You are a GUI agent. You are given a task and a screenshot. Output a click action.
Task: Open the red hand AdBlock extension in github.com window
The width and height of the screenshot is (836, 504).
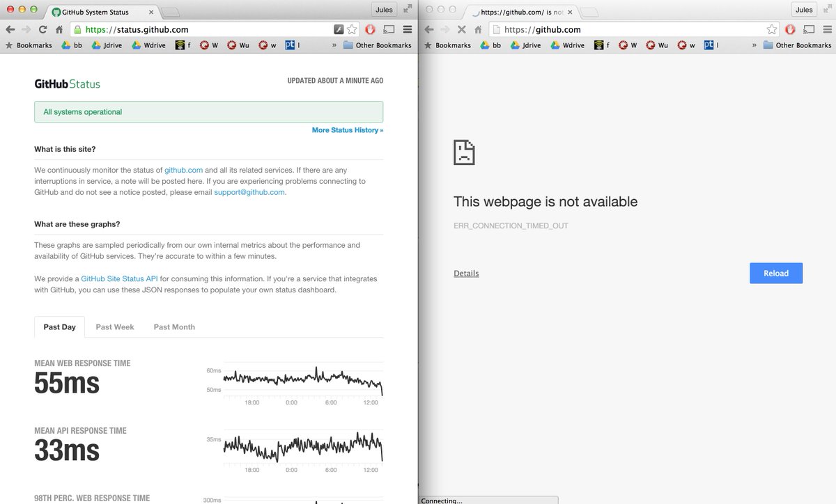coord(791,29)
